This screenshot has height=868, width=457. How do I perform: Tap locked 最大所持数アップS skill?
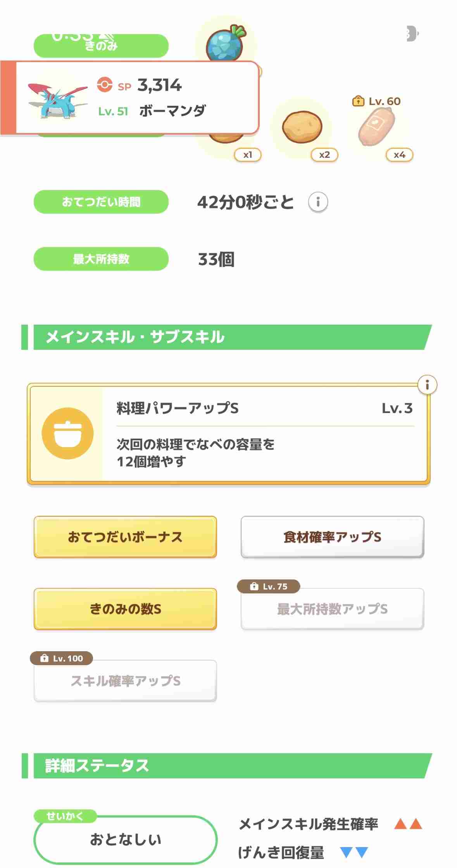[x=332, y=609]
